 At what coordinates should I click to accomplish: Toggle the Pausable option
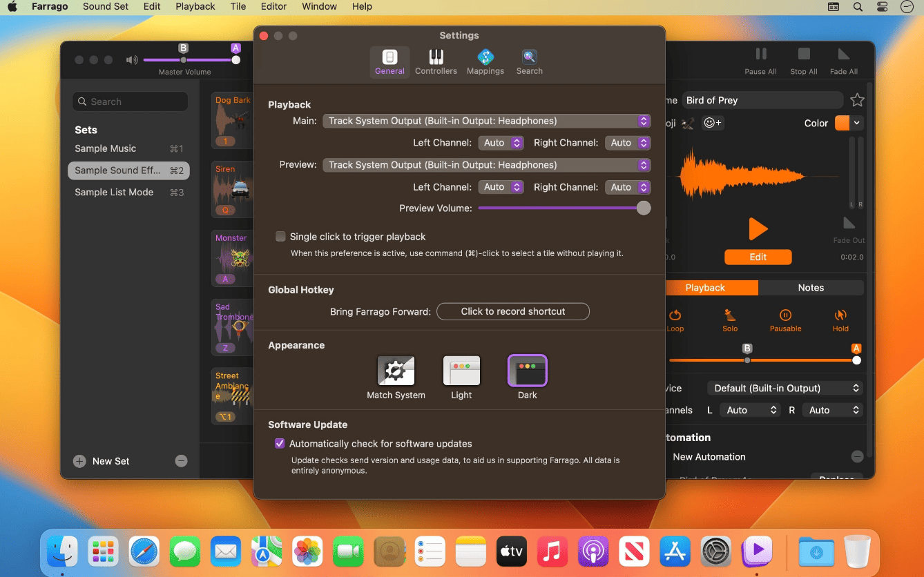(x=785, y=320)
